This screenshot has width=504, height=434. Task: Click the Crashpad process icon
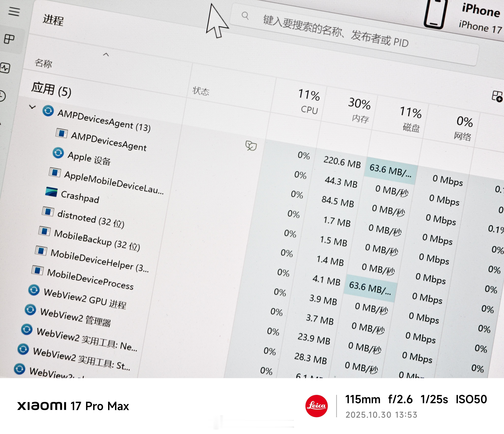(x=51, y=192)
